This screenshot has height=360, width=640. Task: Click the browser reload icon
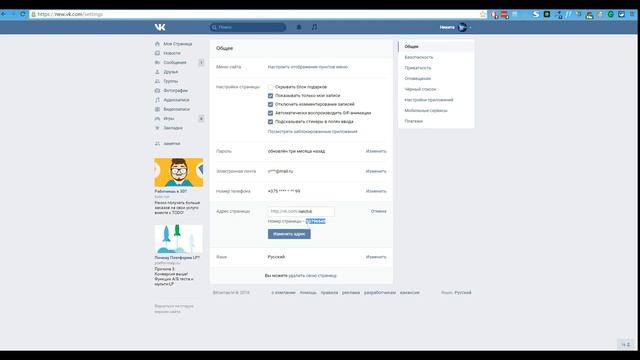click(23, 14)
